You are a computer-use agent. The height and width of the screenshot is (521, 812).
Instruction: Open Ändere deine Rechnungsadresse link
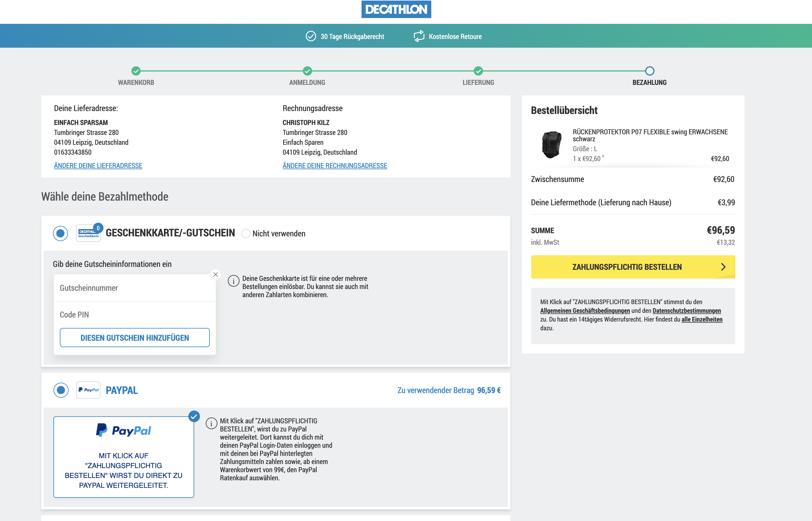click(x=335, y=166)
